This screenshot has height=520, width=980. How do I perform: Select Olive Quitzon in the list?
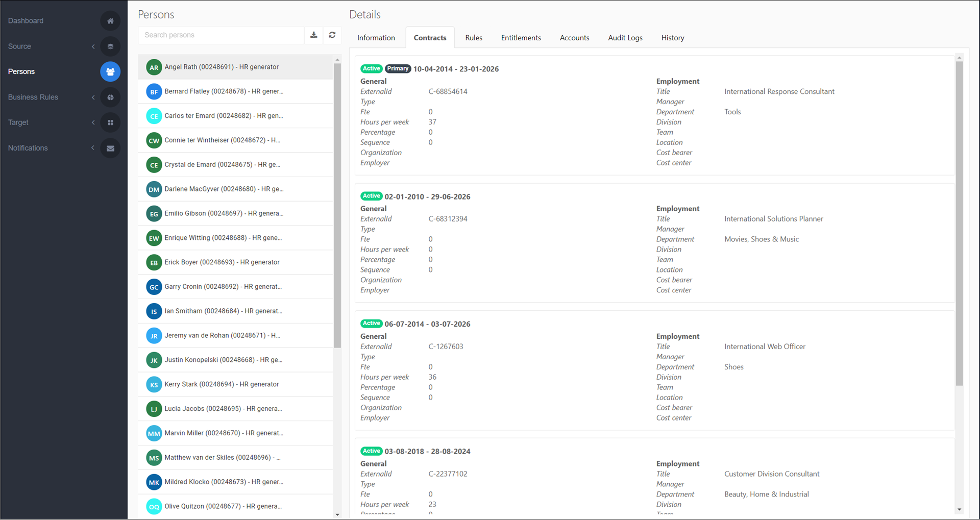pyautogui.click(x=236, y=507)
